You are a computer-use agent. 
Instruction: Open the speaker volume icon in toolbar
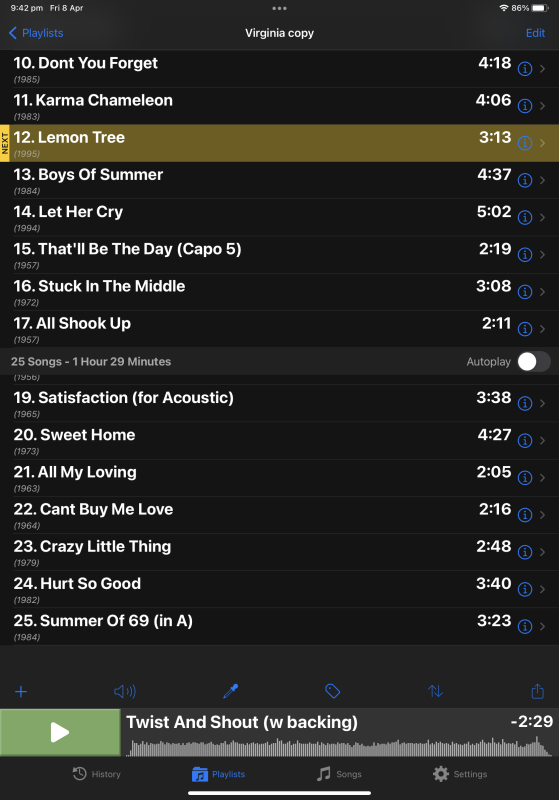(124, 691)
